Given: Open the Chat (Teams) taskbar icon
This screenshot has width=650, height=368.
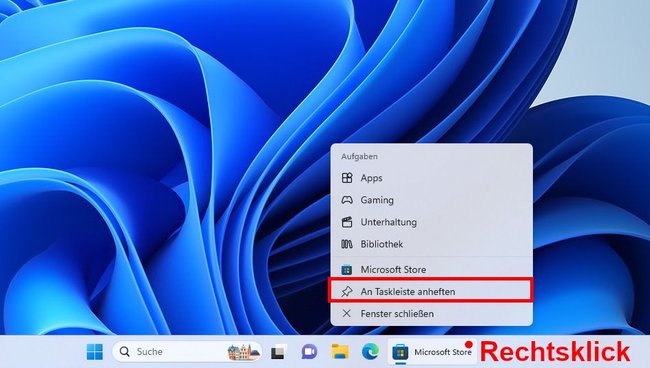Looking at the screenshot, I should [309, 352].
